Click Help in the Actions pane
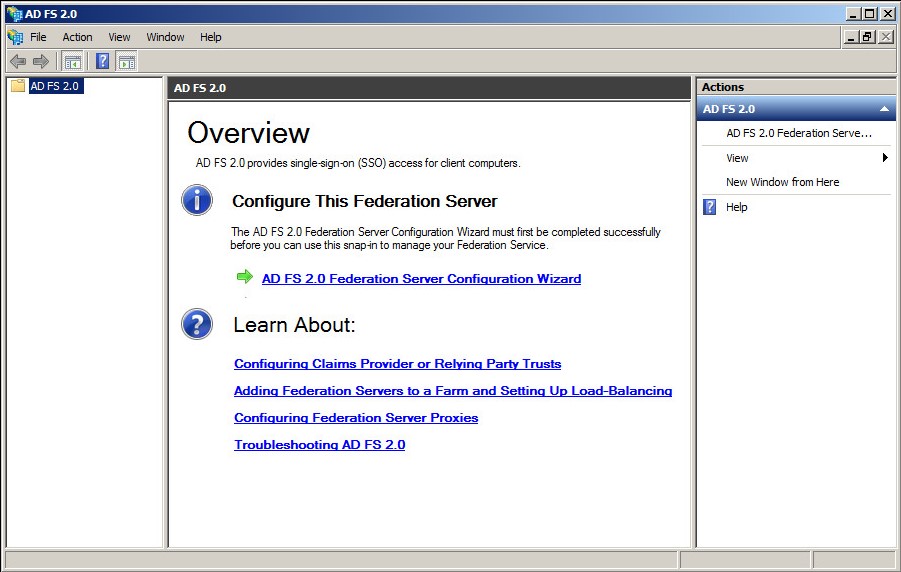The height and width of the screenshot is (572, 901). [736, 207]
